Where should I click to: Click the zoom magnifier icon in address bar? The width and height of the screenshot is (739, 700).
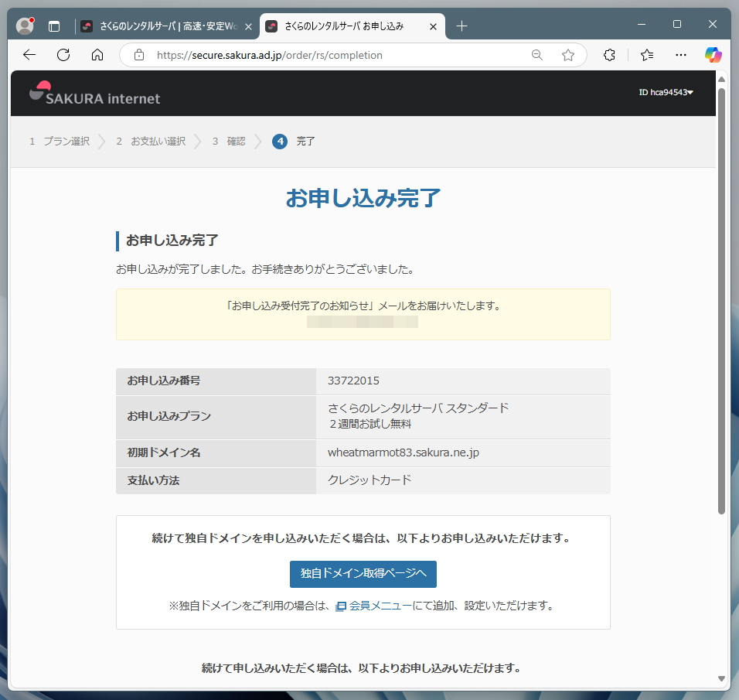536,55
